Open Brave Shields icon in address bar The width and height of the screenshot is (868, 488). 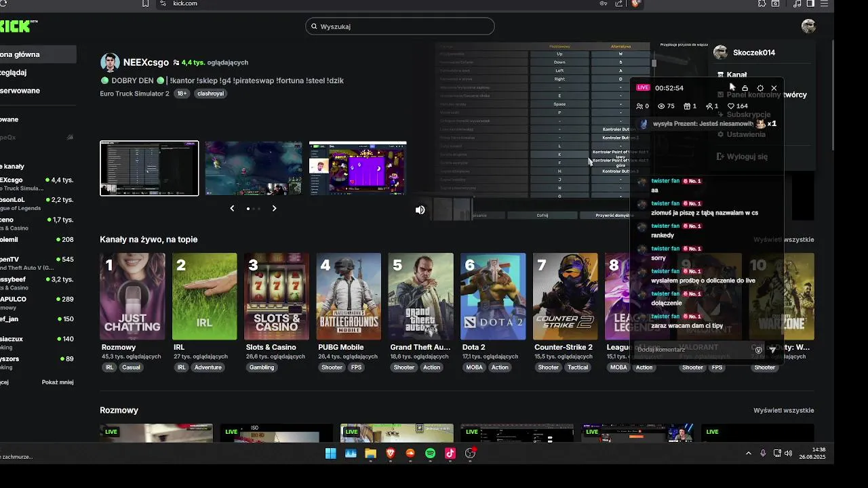635,3
